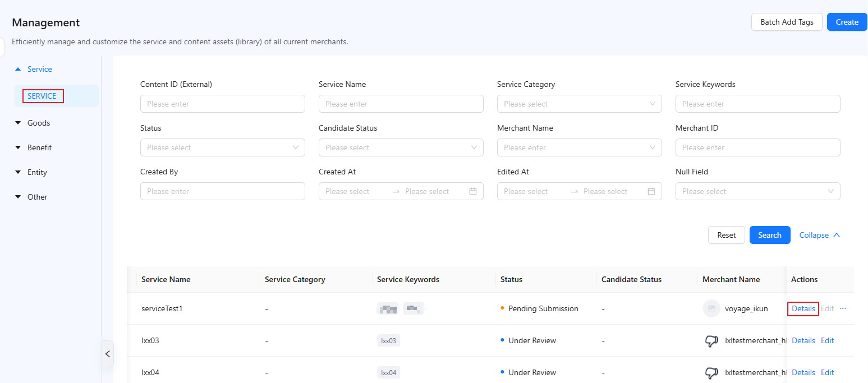Edit the lxx04 service
This screenshot has height=383, width=868.
click(828, 372)
